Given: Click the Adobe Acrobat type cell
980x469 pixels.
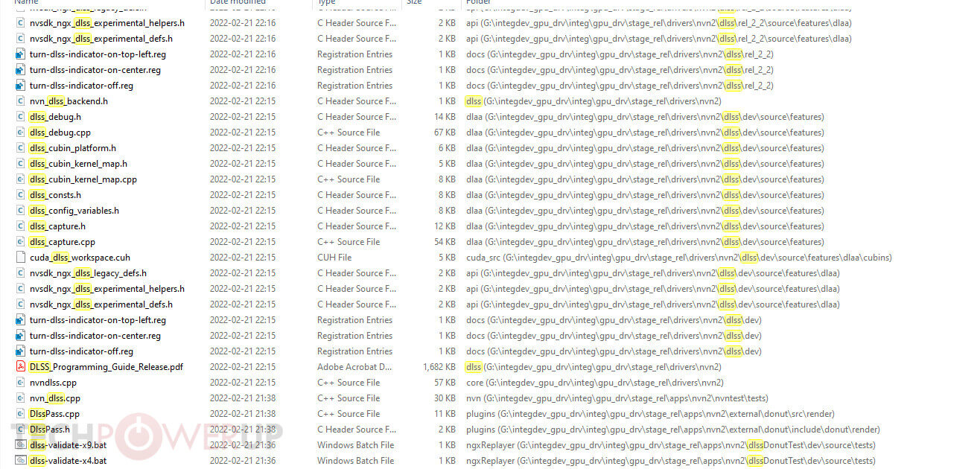Looking at the screenshot, I should [x=354, y=367].
